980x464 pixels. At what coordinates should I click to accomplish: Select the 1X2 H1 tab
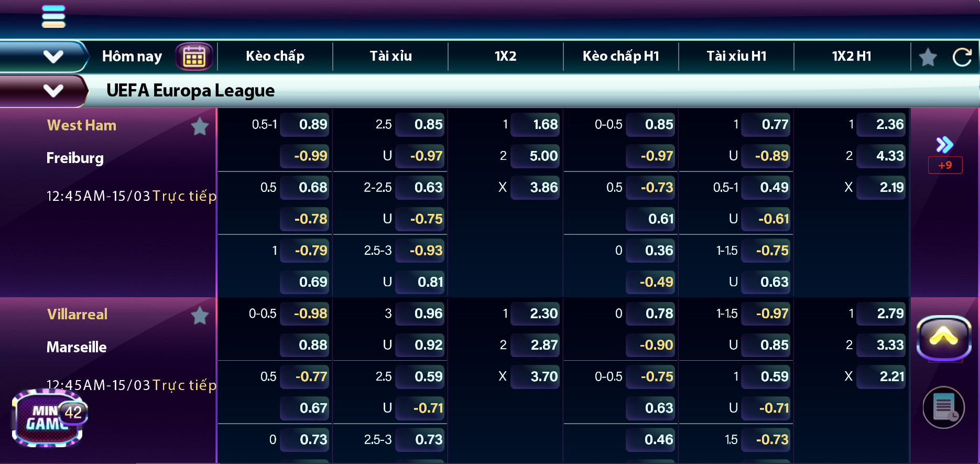[852, 56]
